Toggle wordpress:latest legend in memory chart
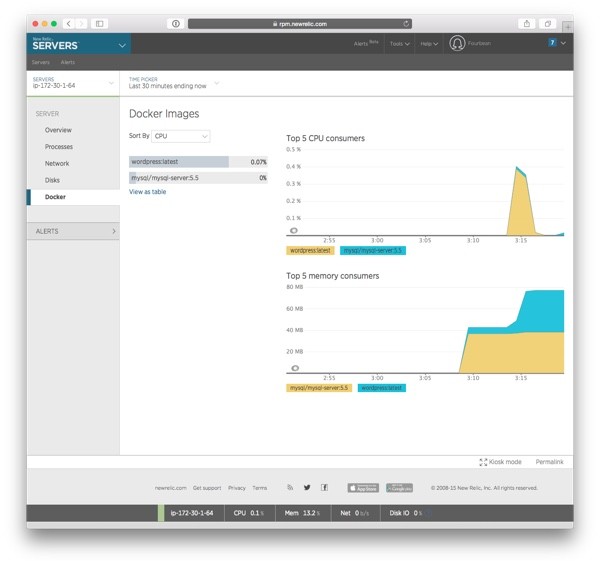Image resolution: width=600 pixels, height=561 pixels. pos(382,388)
